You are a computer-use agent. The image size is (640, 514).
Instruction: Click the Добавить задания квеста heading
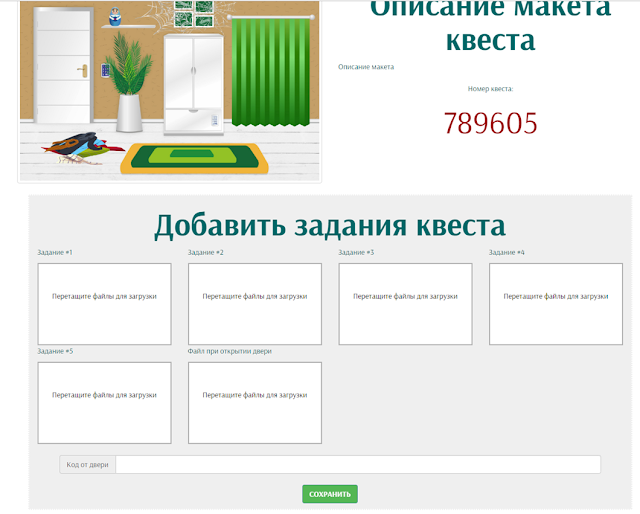click(x=330, y=225)
